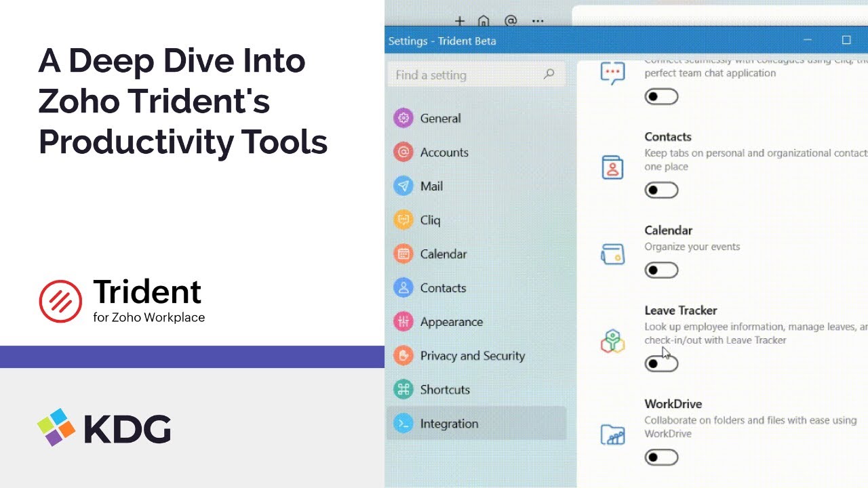
Task: Turn on the Calendar integration switch
Action: (661, 270)
